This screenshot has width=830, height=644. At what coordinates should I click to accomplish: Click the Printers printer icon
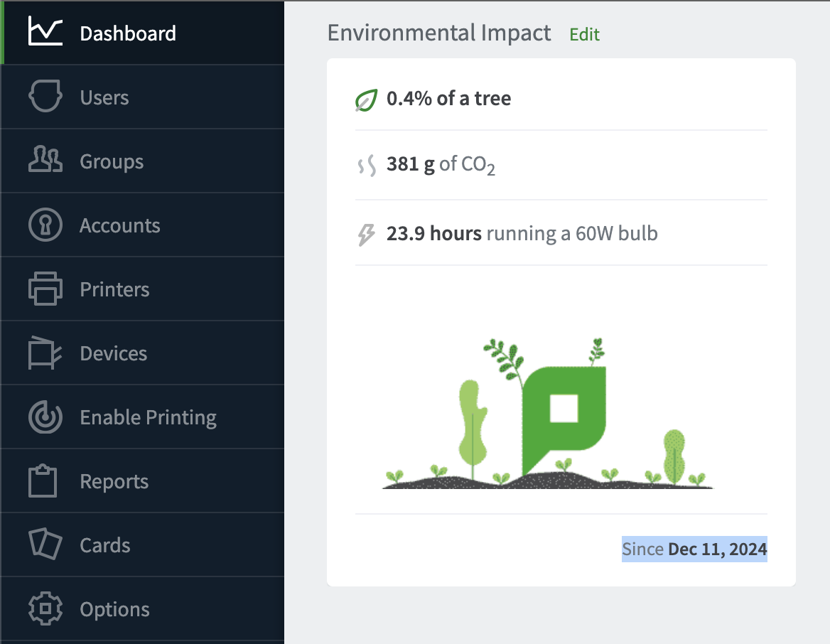tap(45, 289)
